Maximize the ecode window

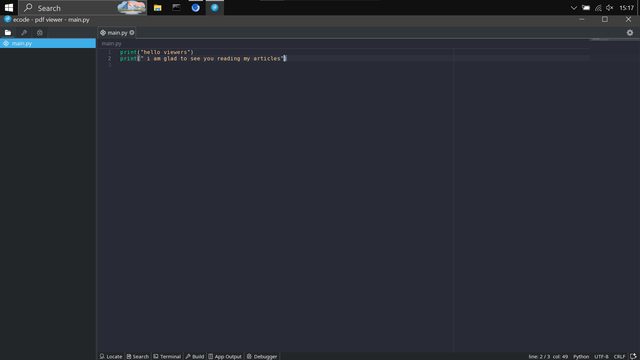(605, 19)
